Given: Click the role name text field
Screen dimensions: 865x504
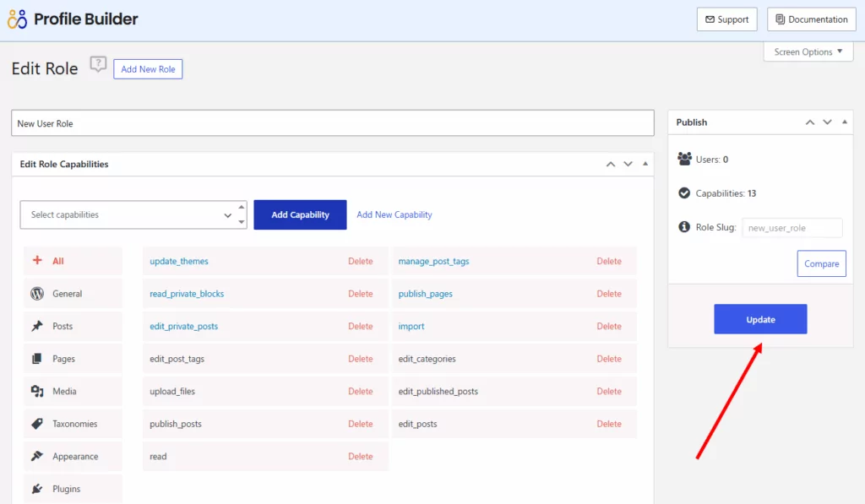Looking at the screenshot, I should click(x=332, y=123).
